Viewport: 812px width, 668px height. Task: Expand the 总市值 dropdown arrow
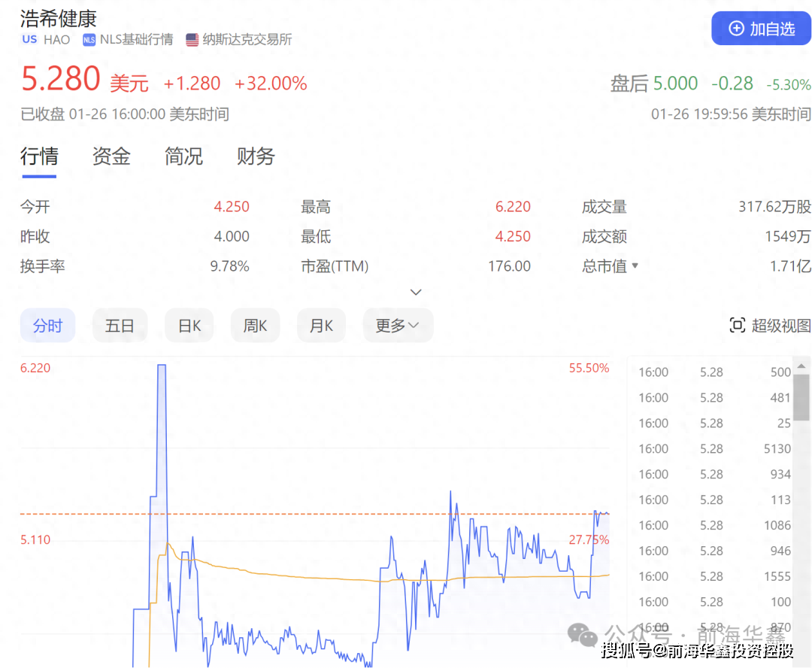click(x=635, y=266)
